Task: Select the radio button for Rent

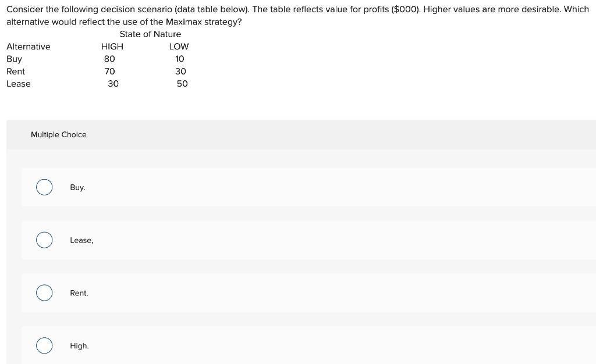Action: [x=44, y=293]
